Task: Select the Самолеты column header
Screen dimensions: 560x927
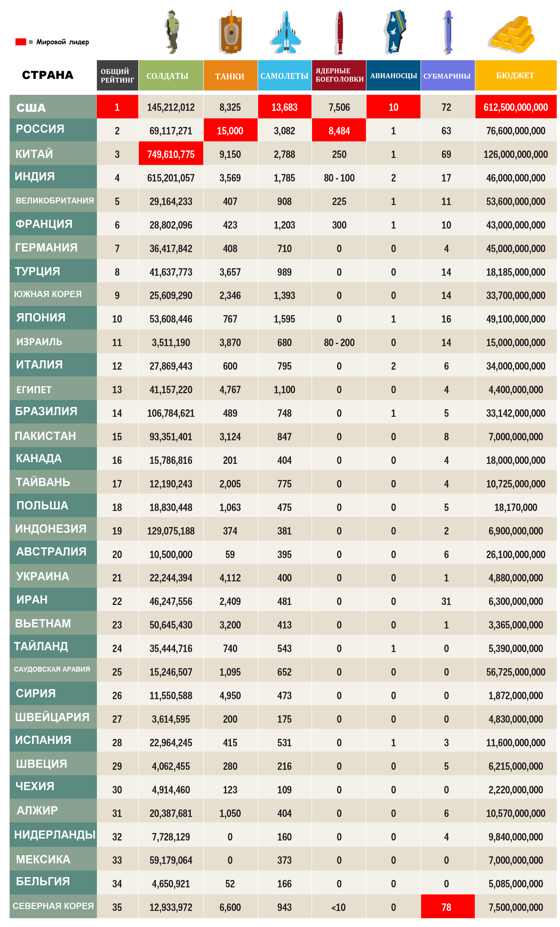Action: pyautogui.click(x=285, y=75)
